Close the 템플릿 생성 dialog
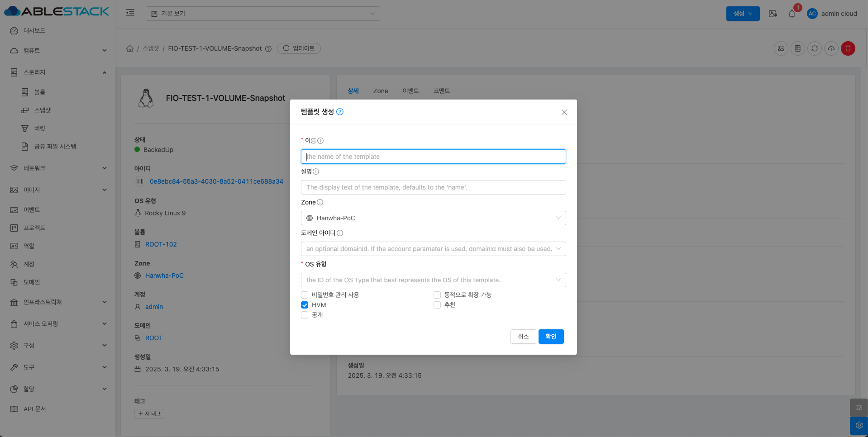868x437 pixels. pyautogui.click(x=564, y=112)
